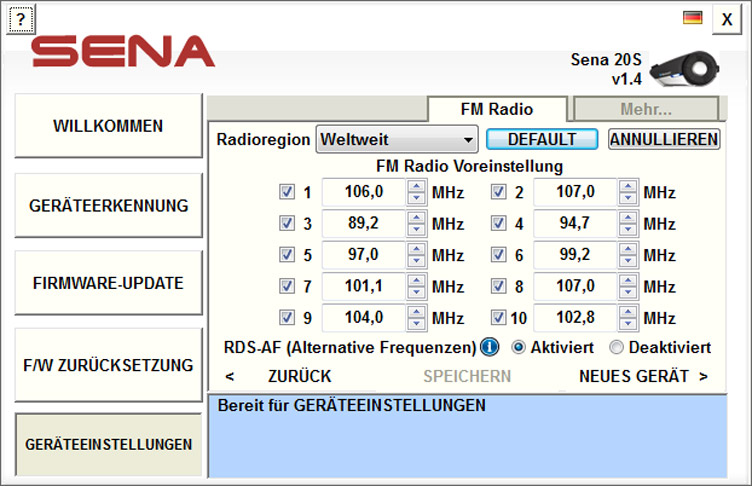Decrease preset 6 frequency with down arrow
The height and width of the screenshot is (486, 752).
coord(628,261)
